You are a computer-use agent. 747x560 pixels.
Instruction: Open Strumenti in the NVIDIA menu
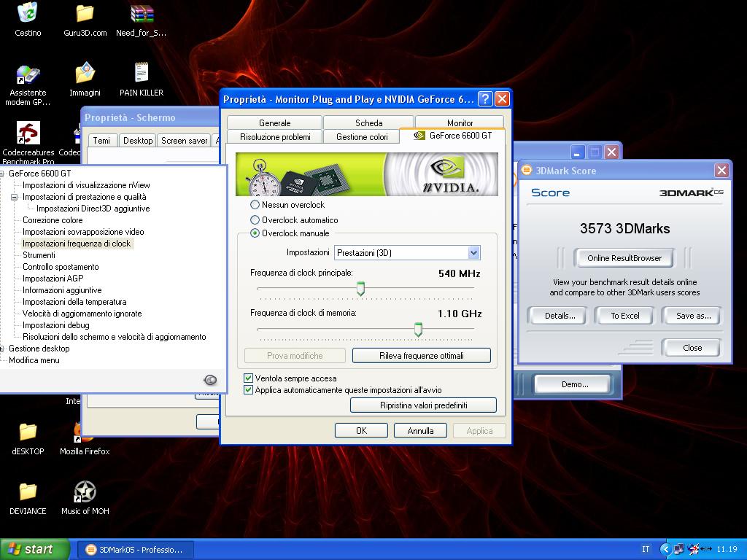[39, 255]
